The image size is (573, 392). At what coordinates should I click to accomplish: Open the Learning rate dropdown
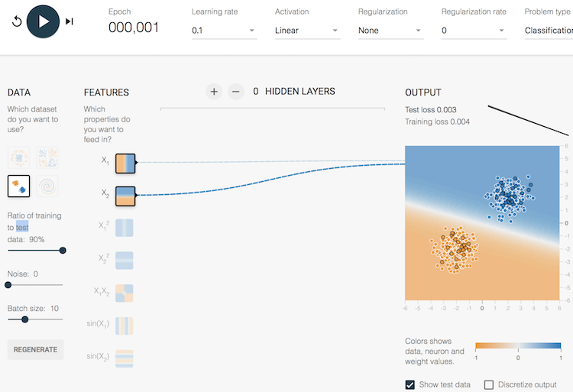pos(223,31)
